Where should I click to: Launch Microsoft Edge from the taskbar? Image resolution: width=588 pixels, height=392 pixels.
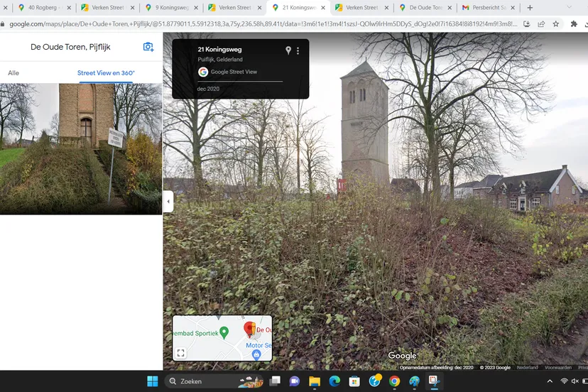pyautogui.click(x=334, y=381)
